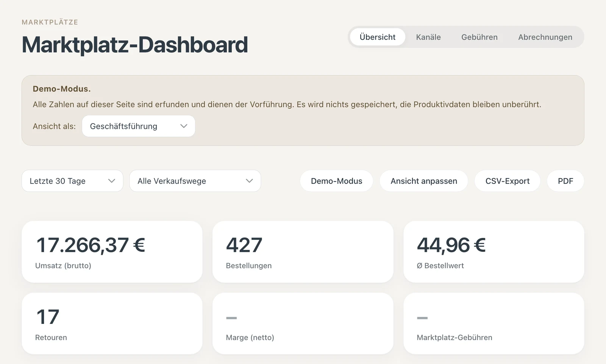Open the Marktplatz-Gebühren card
The image size is (606, 364).
pyautogui.click(x=494, y=323)
